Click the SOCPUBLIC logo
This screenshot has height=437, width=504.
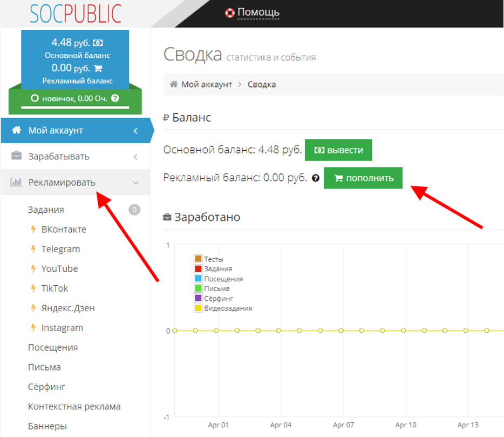click(x=76, y=14)
